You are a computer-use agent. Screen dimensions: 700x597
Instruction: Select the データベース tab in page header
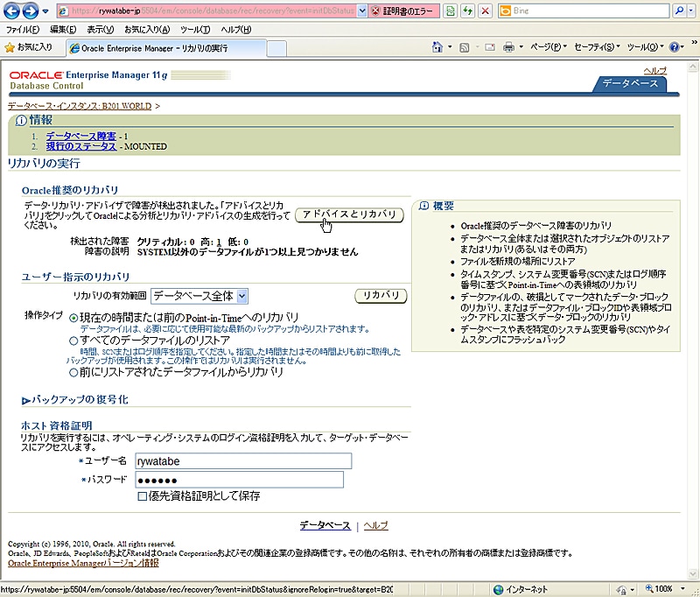[630, 83]
